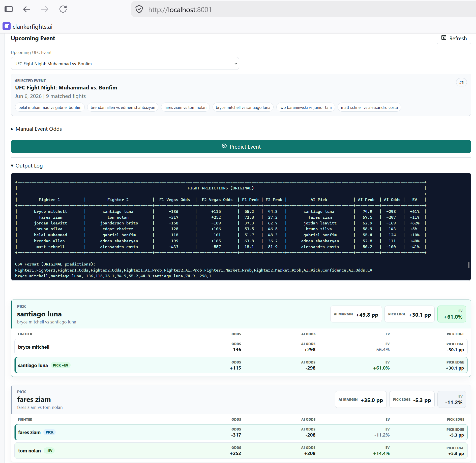This screenshot has height=463, width=476.
Task: Click the iwo baraniewski vs junior tafa chip
Action: (x=306, y=107)
